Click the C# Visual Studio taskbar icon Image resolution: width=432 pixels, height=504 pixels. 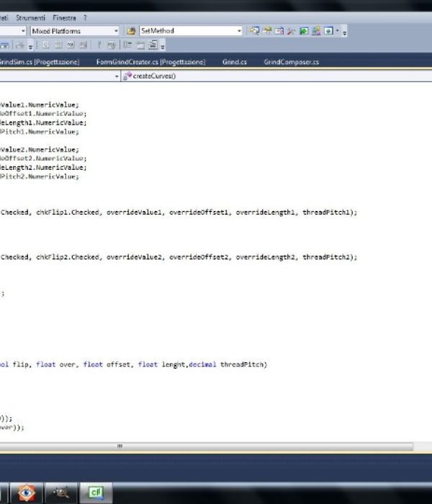click(x=94, y=492)
